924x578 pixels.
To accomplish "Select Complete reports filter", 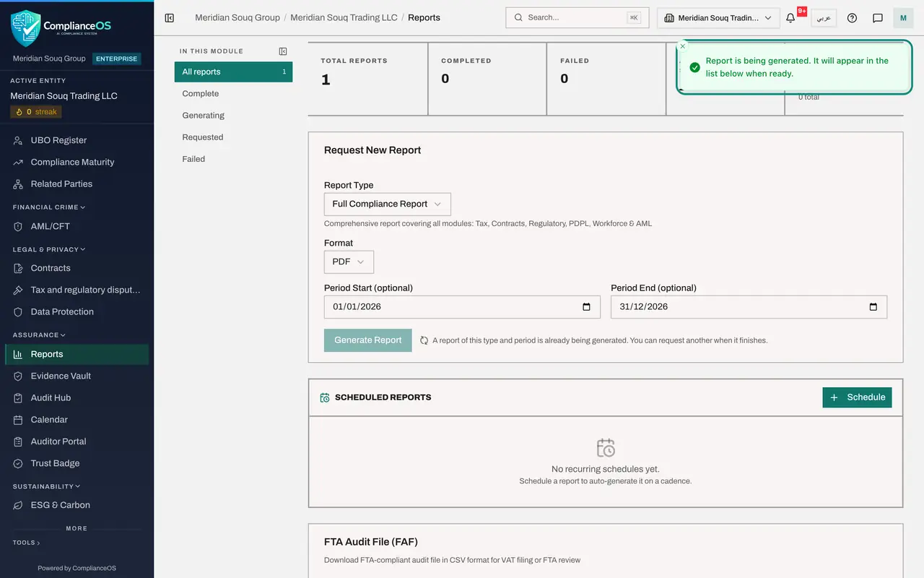I will 233,93.
